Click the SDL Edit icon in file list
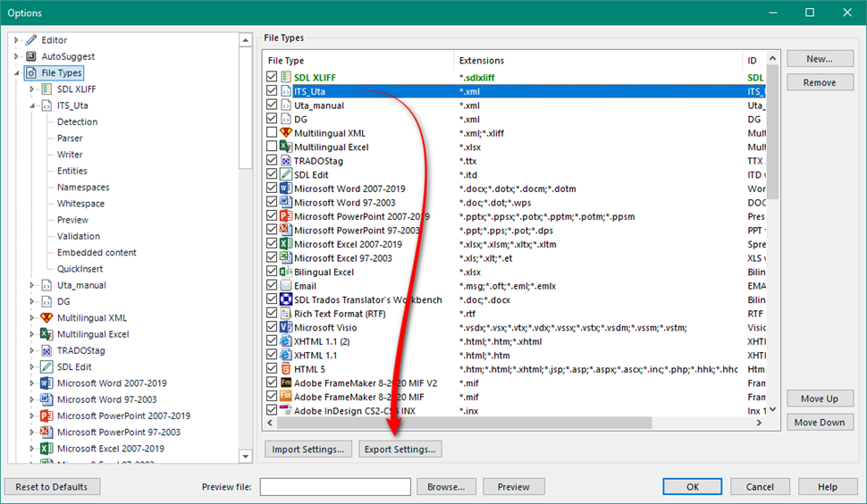The width and height of the screenshot is (867, 504). click(286, 174)
